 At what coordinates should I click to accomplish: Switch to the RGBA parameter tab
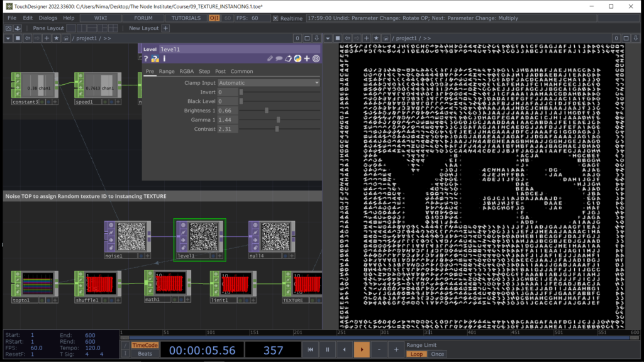click(186, 72)
